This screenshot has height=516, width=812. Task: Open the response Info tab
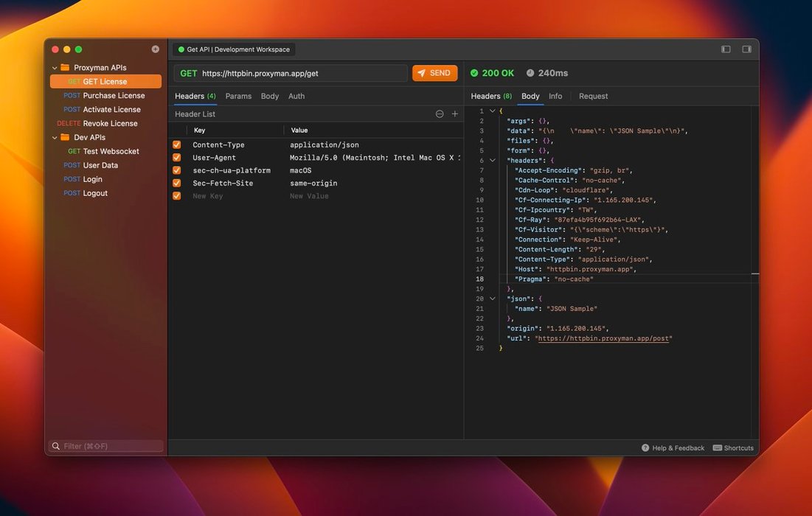pyautogui.click(x=555, y=97)
